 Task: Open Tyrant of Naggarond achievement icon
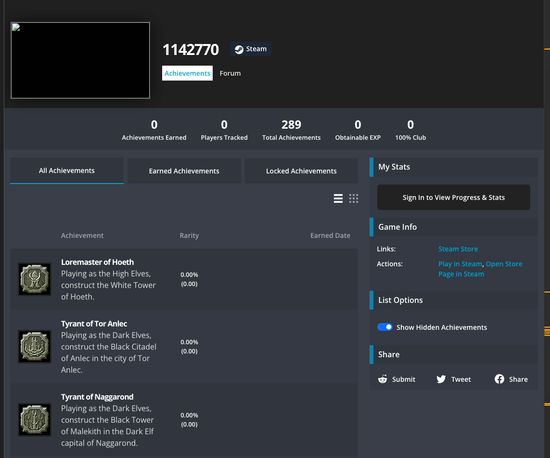(34, 420)
